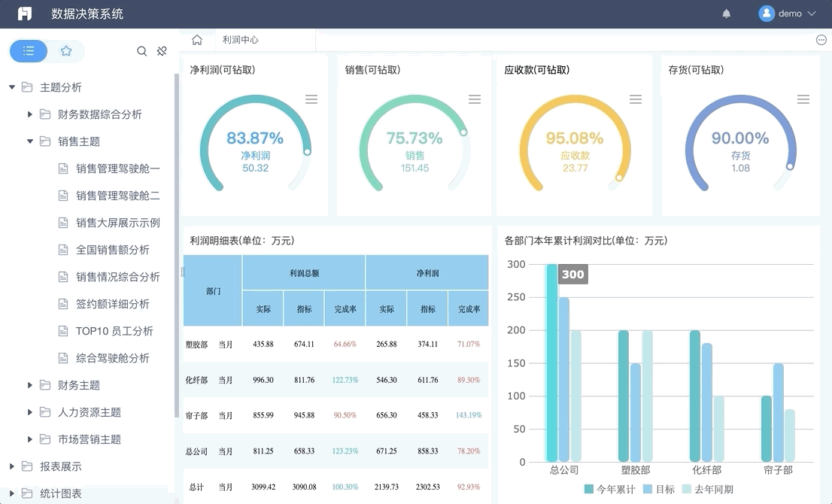
Task: Toggle the 目标 legend item
Action: (x=659, y=489)
